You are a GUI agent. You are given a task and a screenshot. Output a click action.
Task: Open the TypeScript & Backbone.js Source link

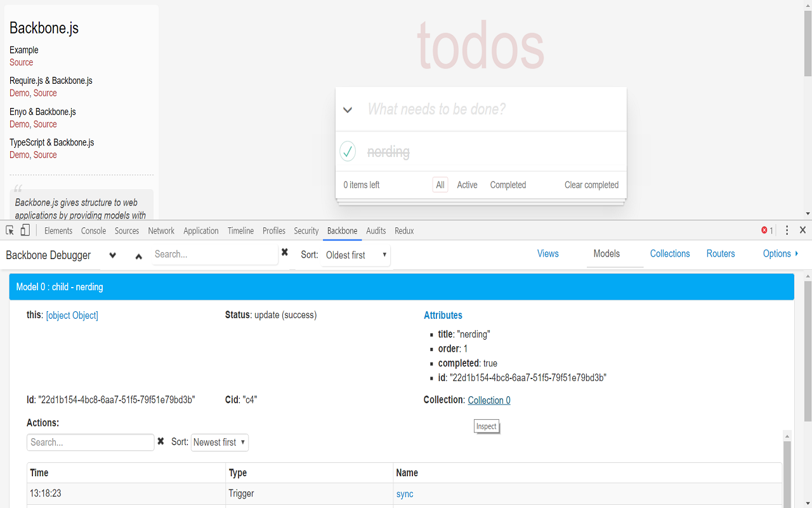point(45,154)
